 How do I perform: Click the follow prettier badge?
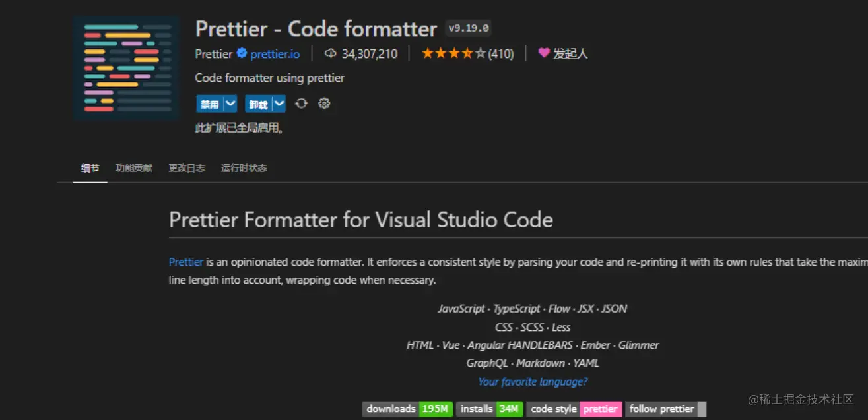tap(665, 409)
